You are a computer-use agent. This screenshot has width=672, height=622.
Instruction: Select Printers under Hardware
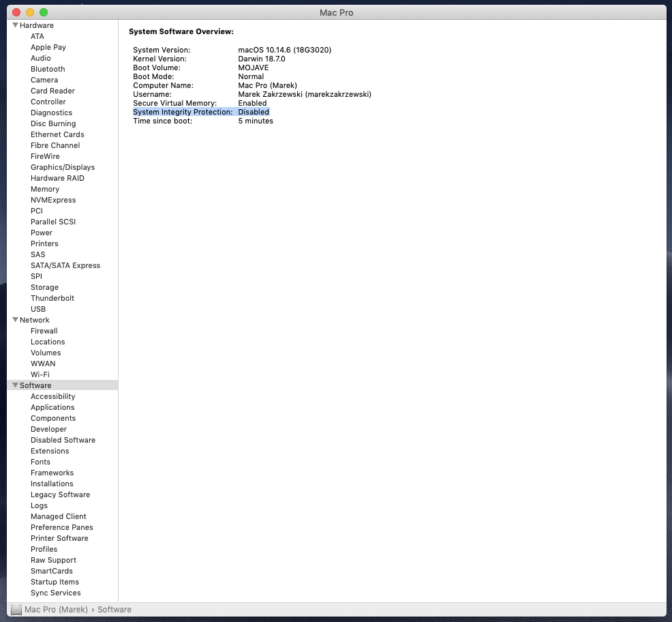pos(44,243)
